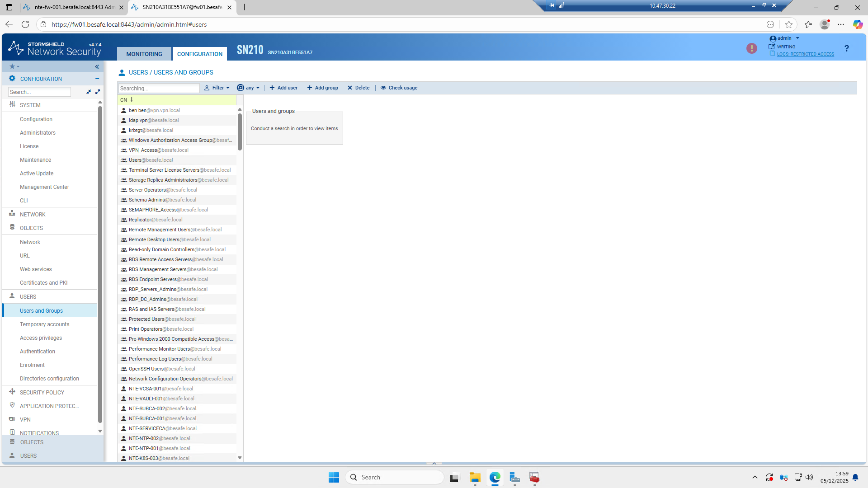Open the admin user dropdown
This screenshot has height=488, width=868.
click(784, 38)
